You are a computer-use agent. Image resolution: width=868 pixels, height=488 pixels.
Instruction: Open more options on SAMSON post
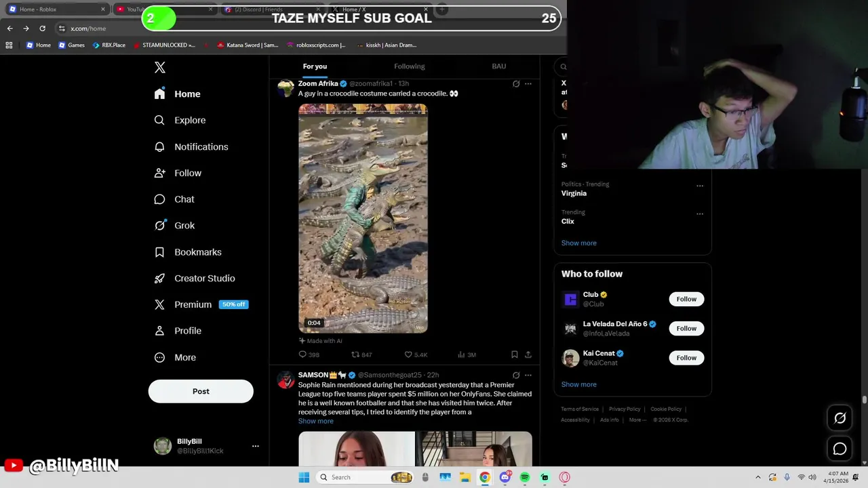pyautogui.click(x=528, y=375)
